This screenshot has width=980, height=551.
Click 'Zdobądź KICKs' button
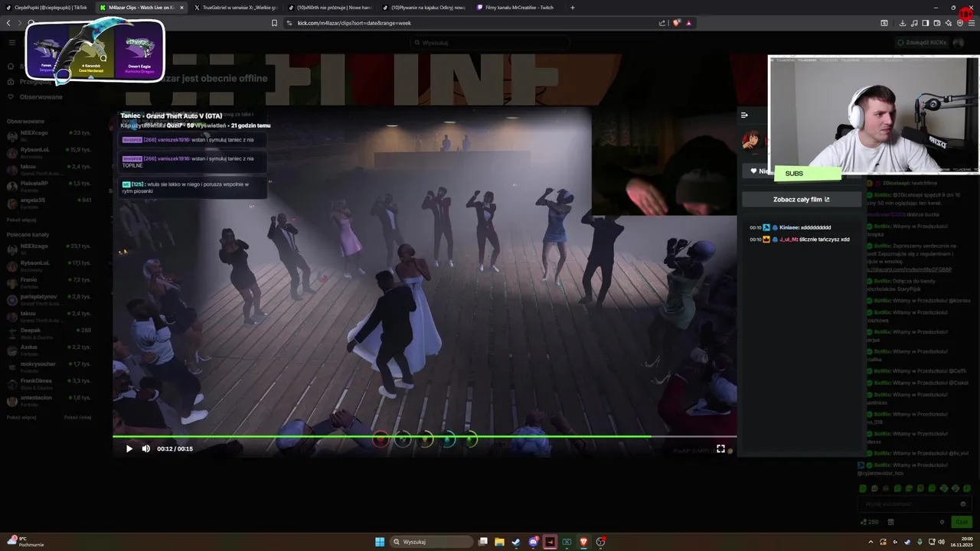pos(923,43)
